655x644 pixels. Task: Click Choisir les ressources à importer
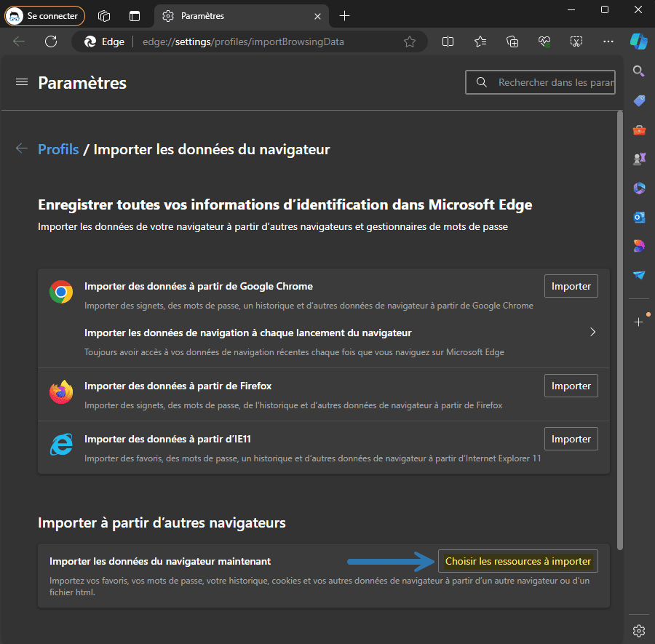517,561
